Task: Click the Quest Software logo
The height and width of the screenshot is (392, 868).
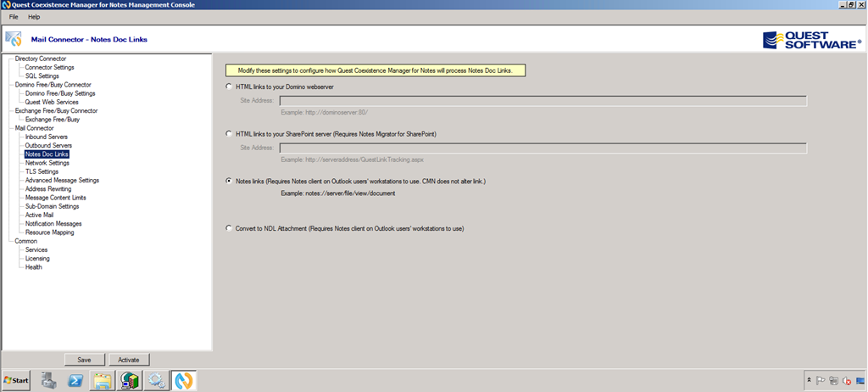Action: coord(812,40)
